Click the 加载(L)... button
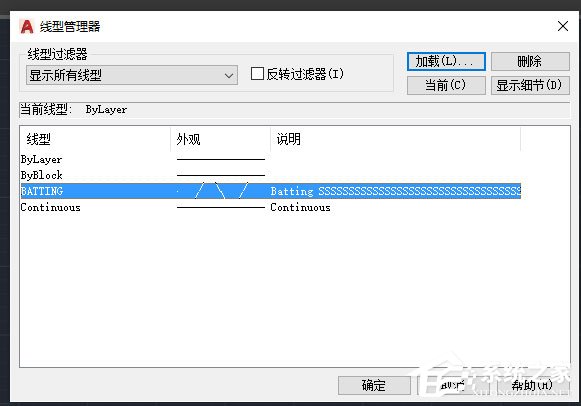 pyautogui.click(x=446, y=61)
